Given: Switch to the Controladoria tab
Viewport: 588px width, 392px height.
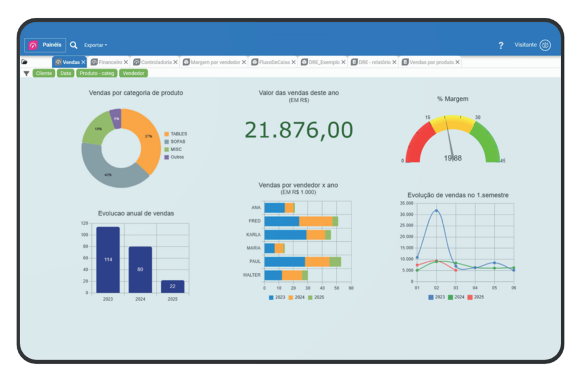Looking at the screenshot, I should coord(156,62).
